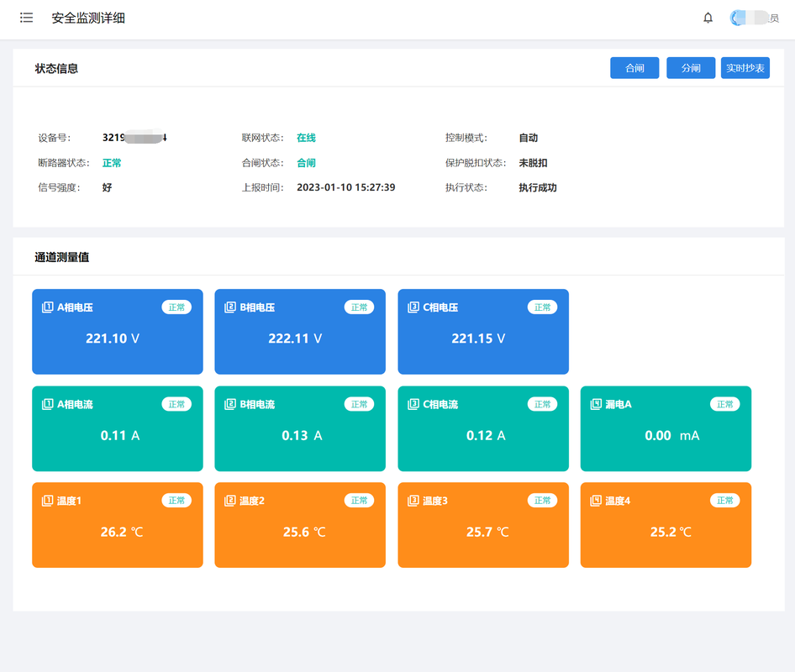The width and height of the screenshot is (795, 672).
Task: Open the hamburger sidebar menu icon
Action: tap(27, 18)
